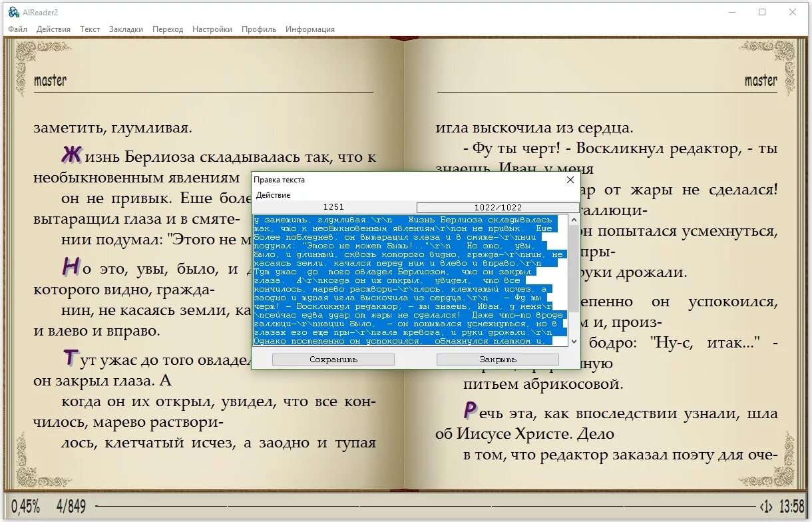This screenshot has height=522, width=812.
Task: Click the line 'игла выскочила из сердца.'
Action: (534, 129)
